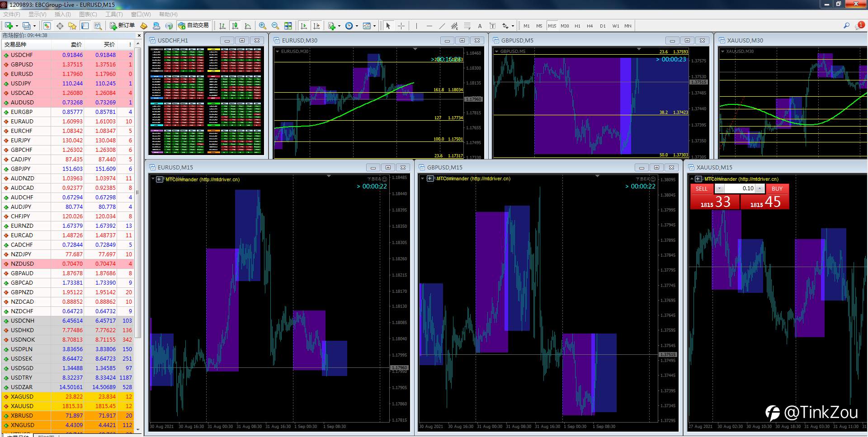Open the chat notifications icon
Image resolution: width=868 pixels, height=437 pixels.
(860, 25)
